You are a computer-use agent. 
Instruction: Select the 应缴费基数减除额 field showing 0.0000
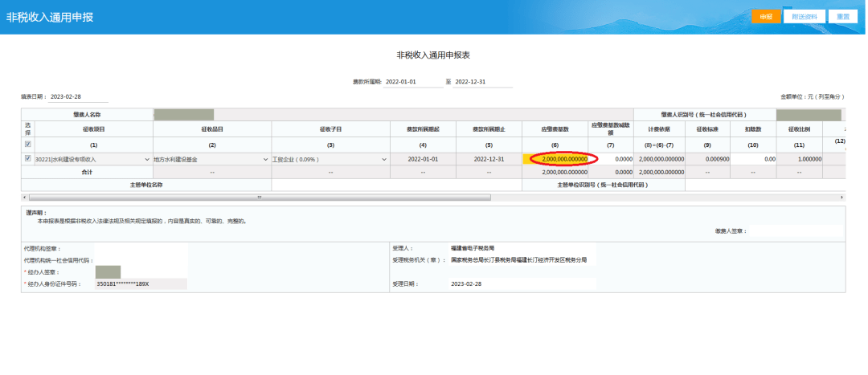612,159
